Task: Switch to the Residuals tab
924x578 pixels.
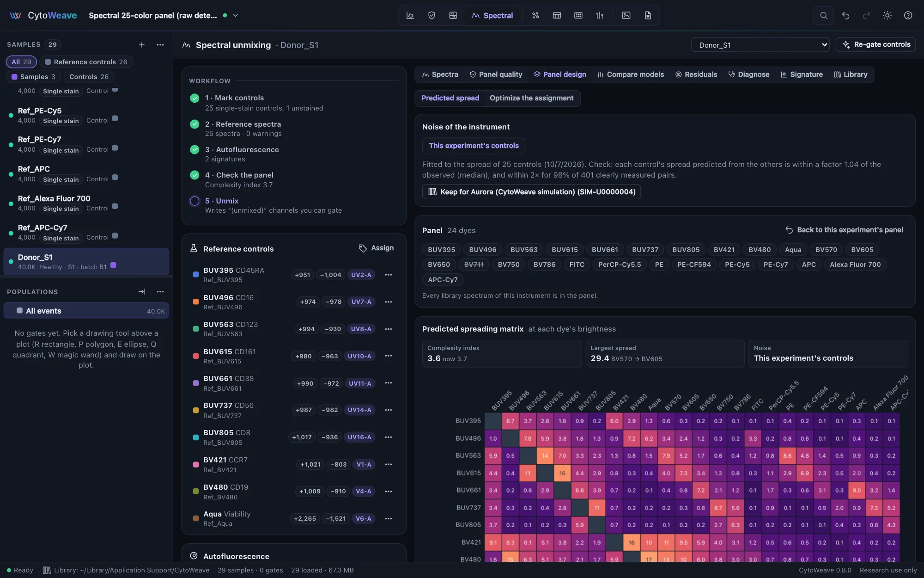Action: (696, 74)
